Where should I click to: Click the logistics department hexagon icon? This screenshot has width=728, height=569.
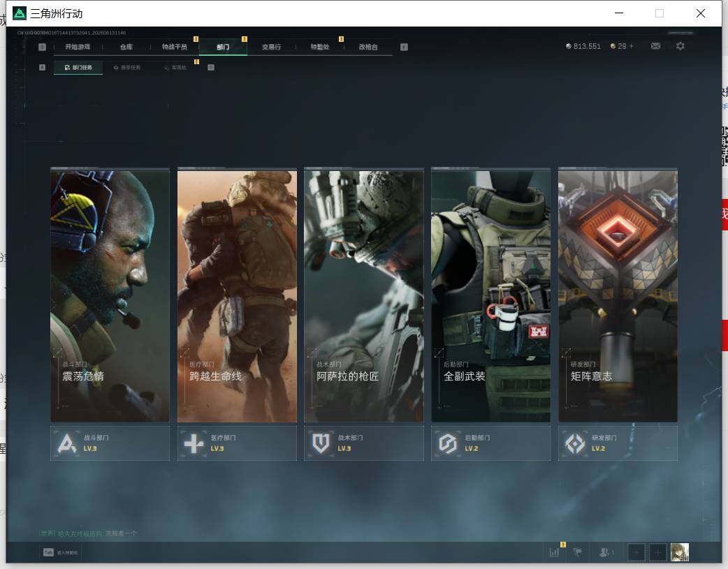coord(448,443)
